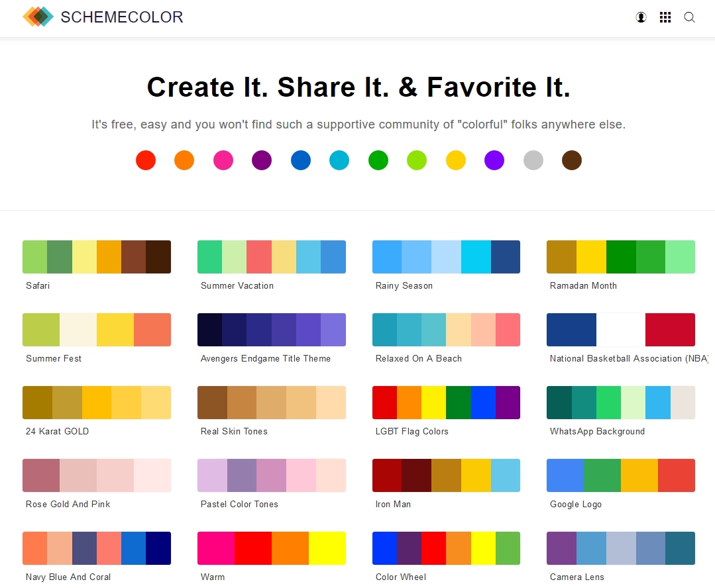715x588 pixels.
Task: Open the Safari color scheme link
Action: [x=38, y=286]
